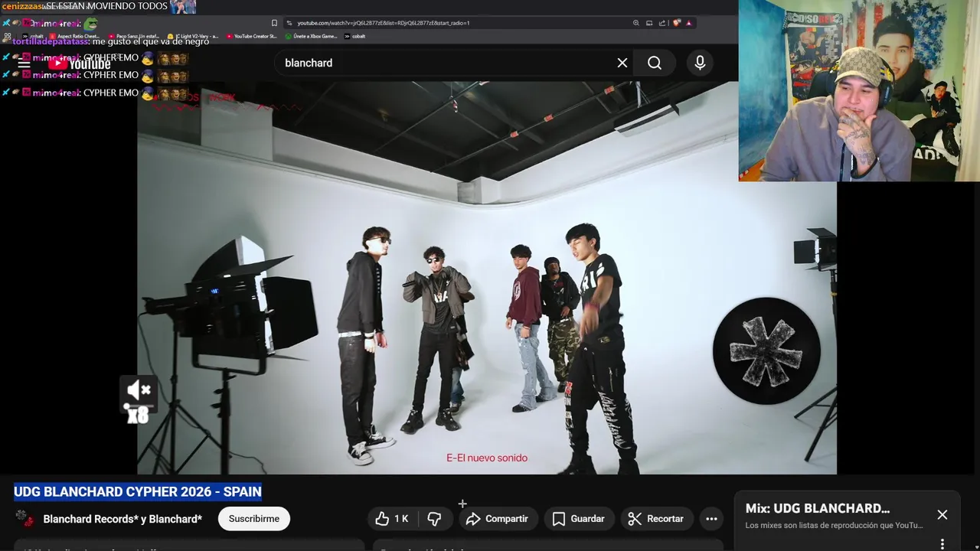This screenshot has height=551, width=980.
Task: Click the muted speaker overlay icon
Action: (x=139, y=391)
